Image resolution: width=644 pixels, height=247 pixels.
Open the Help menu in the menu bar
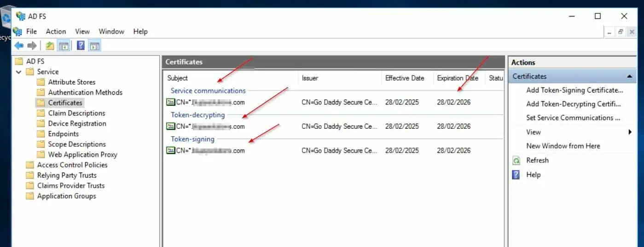click(140, 31)
